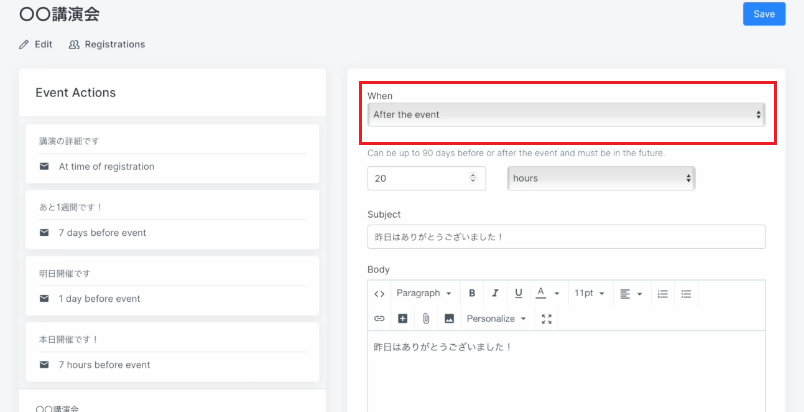Click the text 7 hours before event
Screen dimensions: 804x412
coord(105,365)
